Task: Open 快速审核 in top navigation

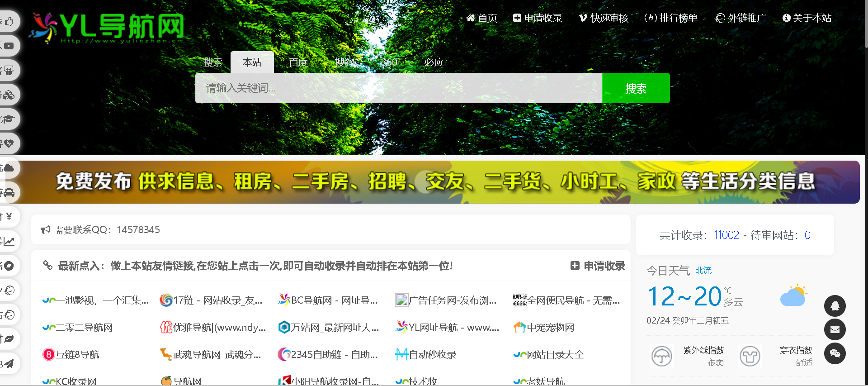Action: (x=604, y=18)
